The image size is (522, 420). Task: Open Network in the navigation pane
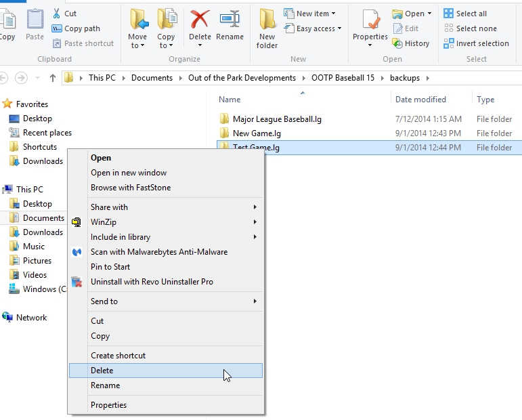[32, 318]
